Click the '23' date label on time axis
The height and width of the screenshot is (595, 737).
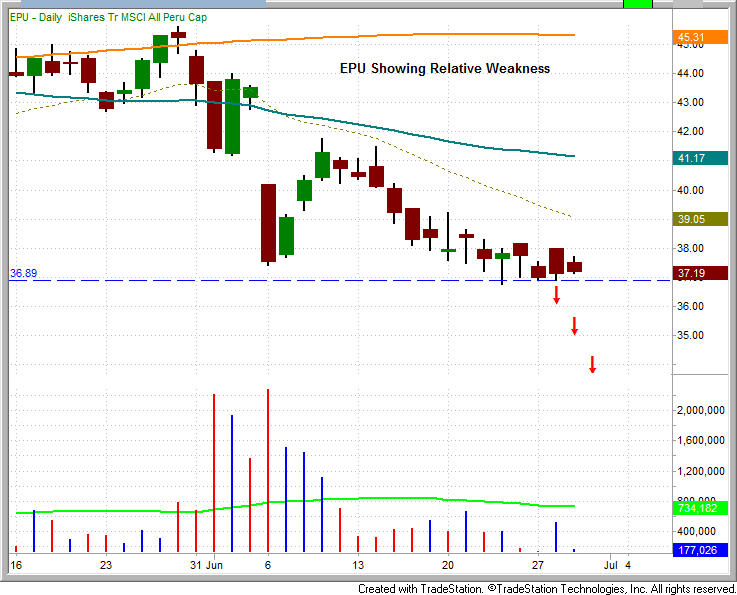(x=106, y=565)
